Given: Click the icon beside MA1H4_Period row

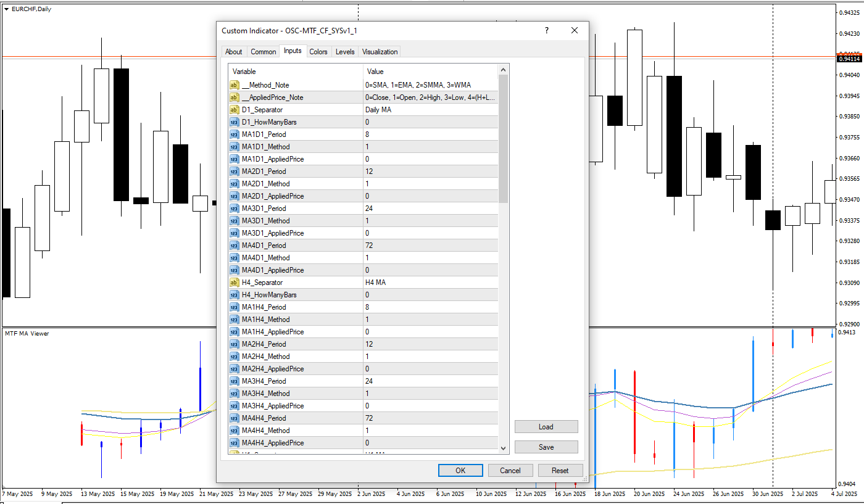Looking at the screenshot, I should [x=234, y=307].
